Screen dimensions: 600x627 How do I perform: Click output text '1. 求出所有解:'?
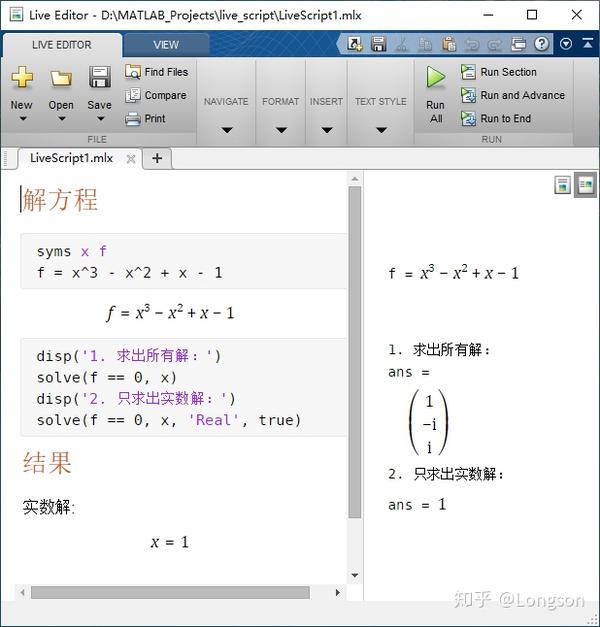pos(439,350)
